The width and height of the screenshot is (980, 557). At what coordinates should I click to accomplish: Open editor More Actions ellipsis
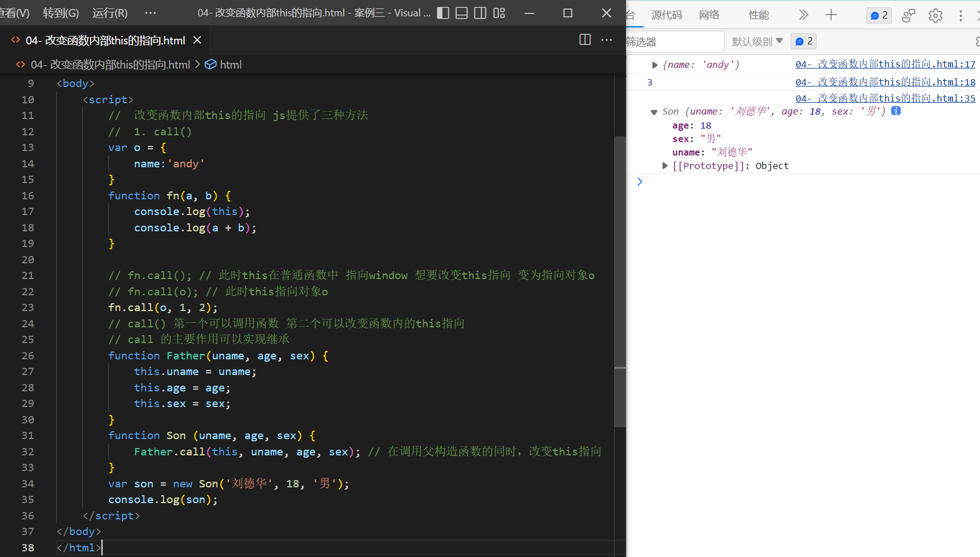click(x=607, y=39)
